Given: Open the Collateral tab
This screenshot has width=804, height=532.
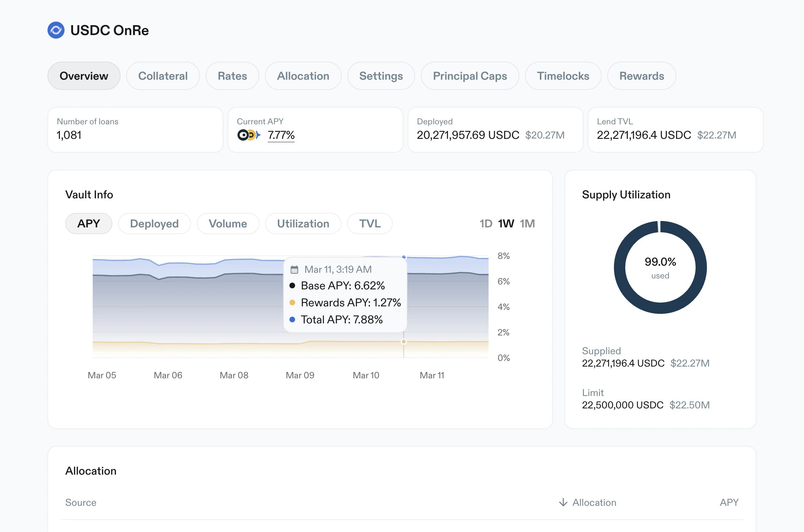Looking at the screenshot, I should (x=163, y=76).
